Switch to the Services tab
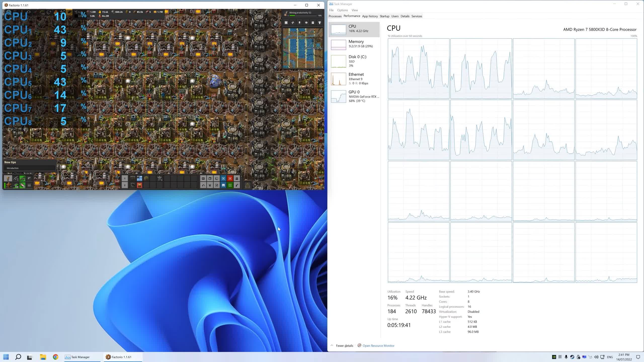The image size is (644, 362). [x=417, y=16]
